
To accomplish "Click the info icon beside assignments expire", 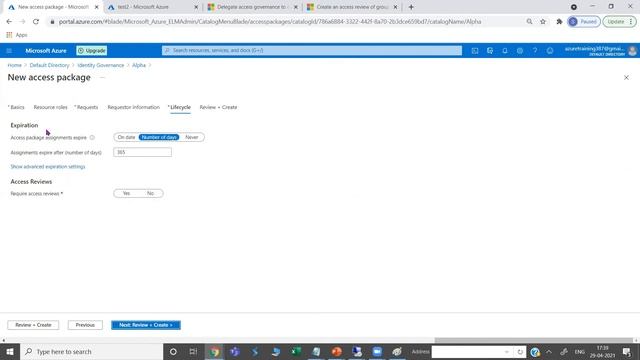I will [x=92, y=138].
